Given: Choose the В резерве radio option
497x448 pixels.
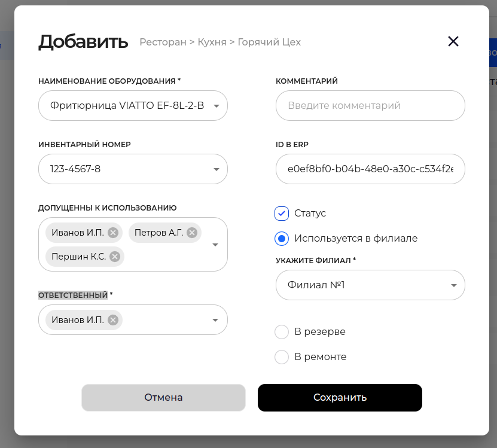Looking at the screenshot, I should tap(282, 332).
